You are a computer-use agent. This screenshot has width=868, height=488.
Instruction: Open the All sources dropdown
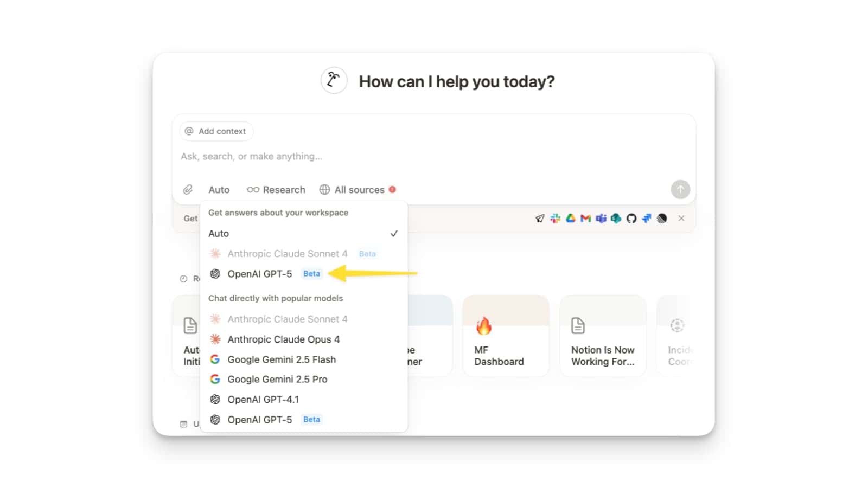tap(358, 190)
